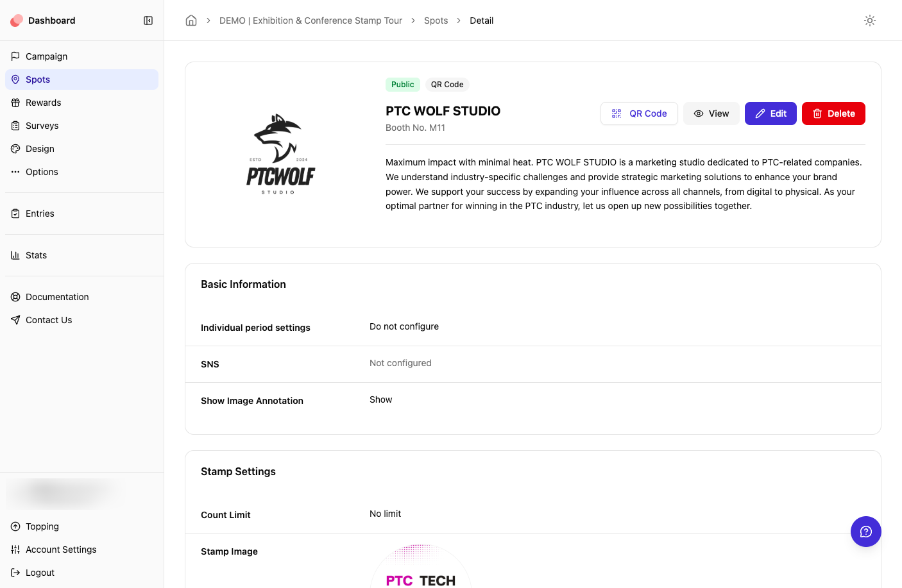Edit the PTC WOLF STUDIO spot
The width and height of the screenshot is (902, 588).
pos(770,113)
